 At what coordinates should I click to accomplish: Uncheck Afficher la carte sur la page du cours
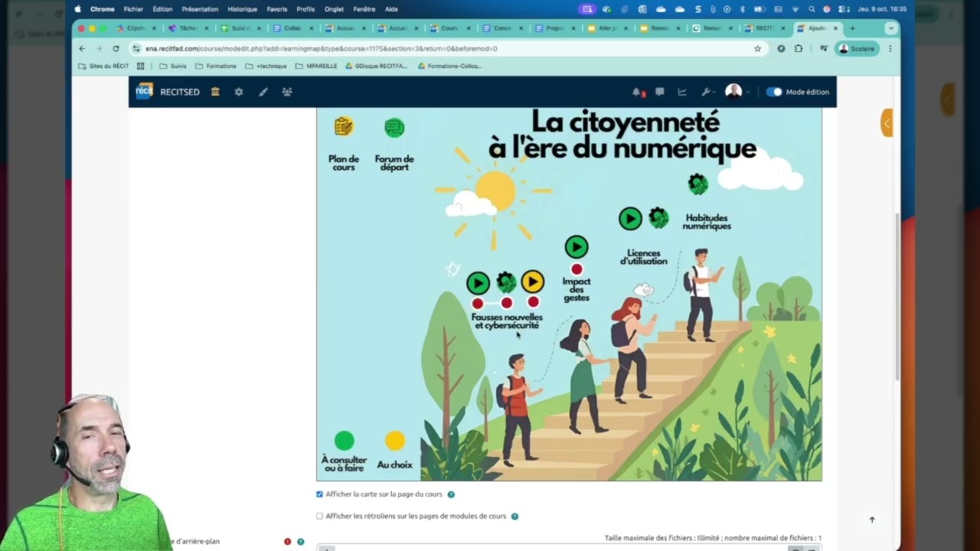(x=320, y=494)
